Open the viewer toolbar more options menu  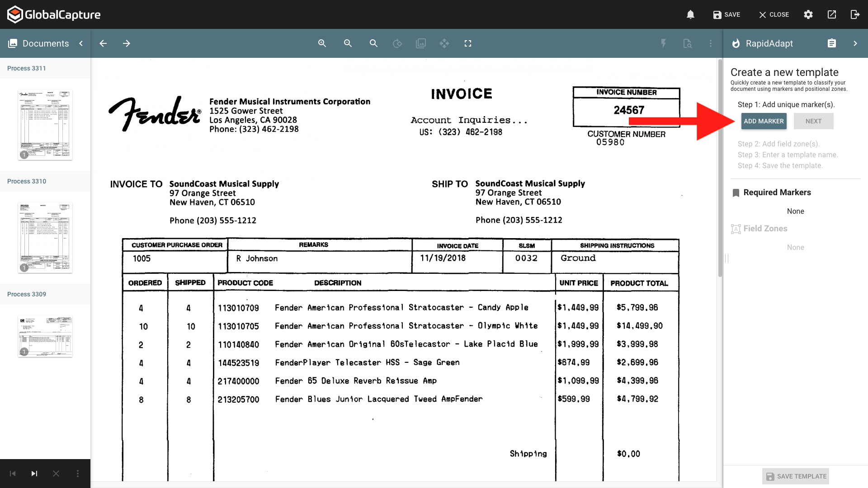tap(711, 43)
